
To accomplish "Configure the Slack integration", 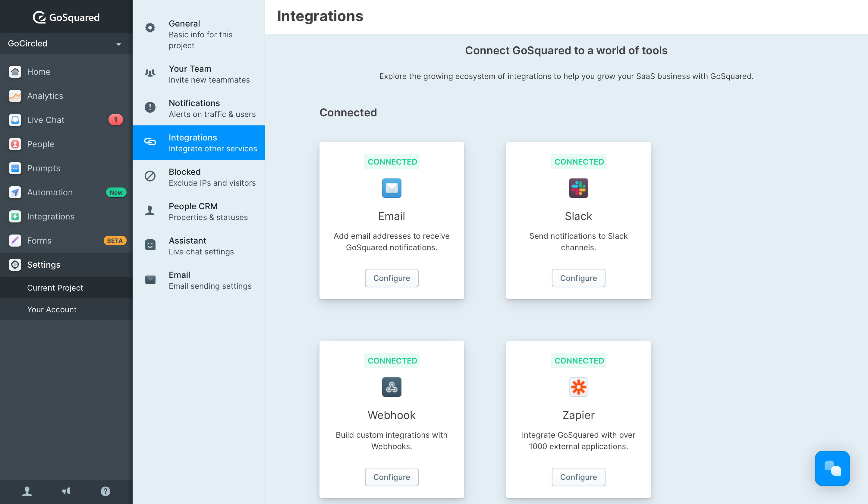I will (x=578, y=278).
